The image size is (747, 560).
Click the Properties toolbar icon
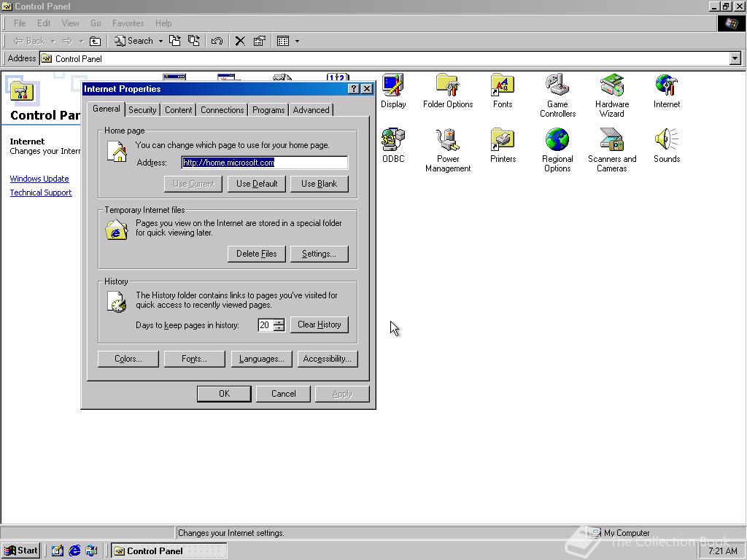coord(259,41)
